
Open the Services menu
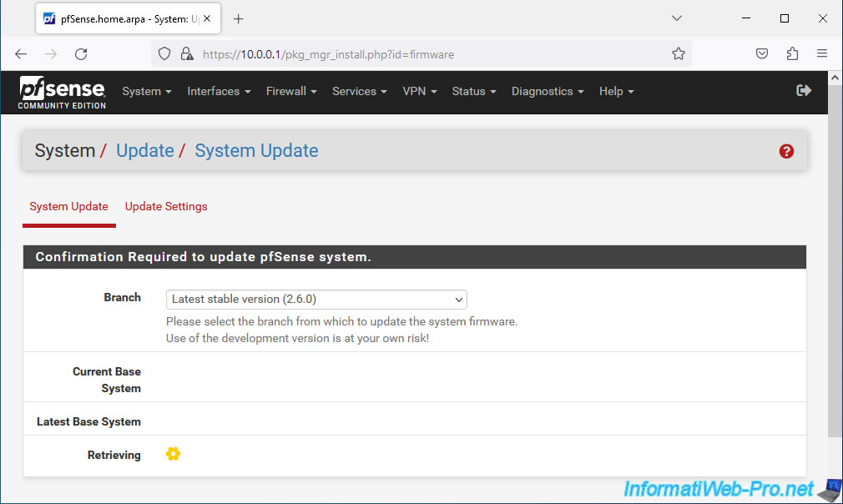pos(360,91)
